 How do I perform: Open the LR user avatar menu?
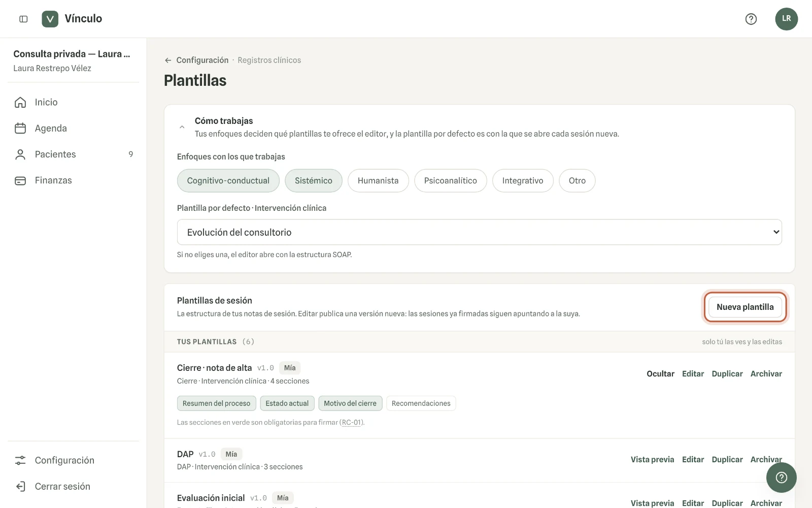click(x=786, y=19)
